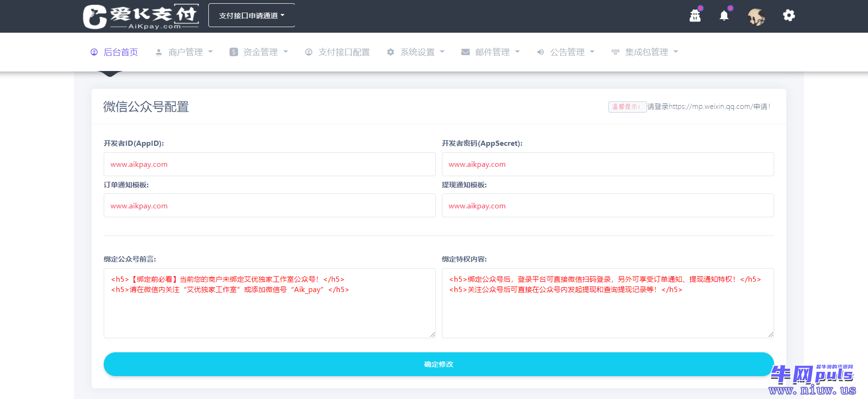Click the 邮件管理 dropdown caret
The height and width of the screenshot is (399, 868).
[517, 51]
